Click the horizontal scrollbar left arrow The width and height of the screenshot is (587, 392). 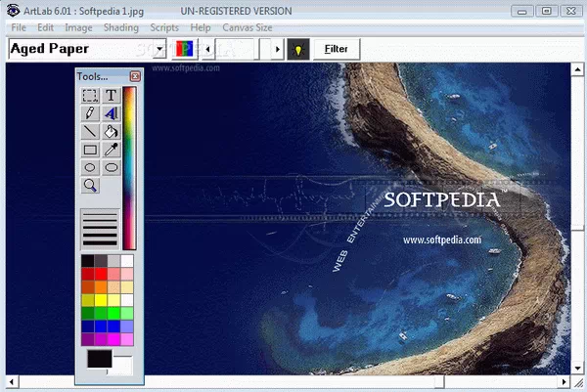point(12,382)
